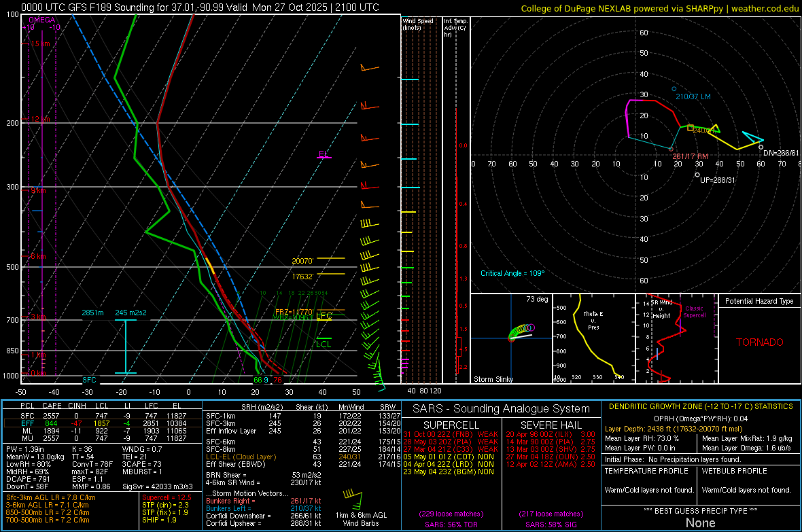This screenshot has height=532, width=802.
Task: Click the 'DCAPE = 791' value
Action: click(x=28, y=479)
